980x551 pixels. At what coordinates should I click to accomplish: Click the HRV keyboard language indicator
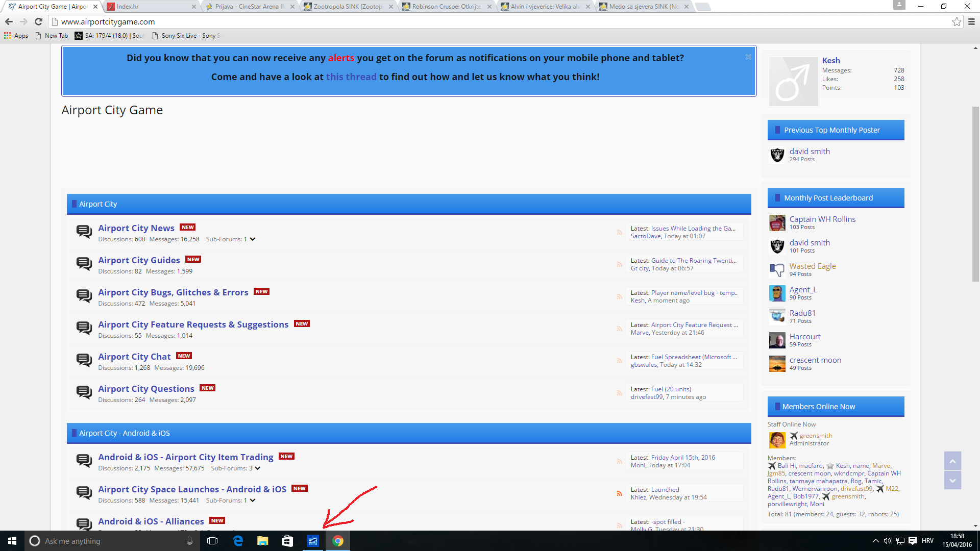click(x=928, y=541)
